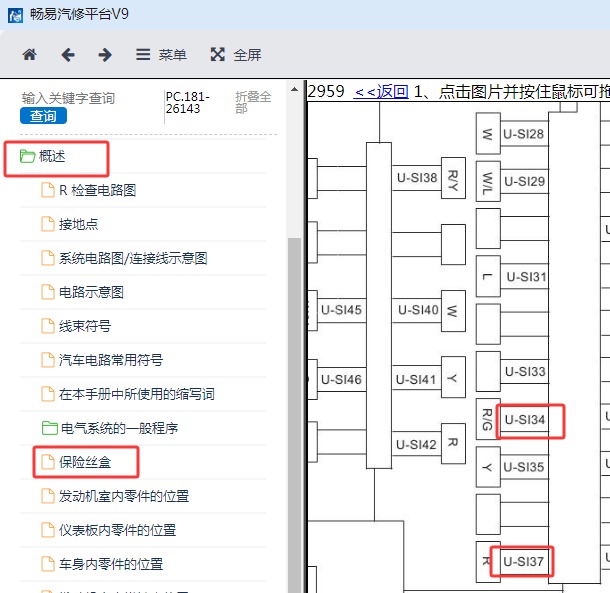Viewport: 610px width, 593px height.
Task: Click document icon beside 保险丝盒
Action: coord(48,462)
